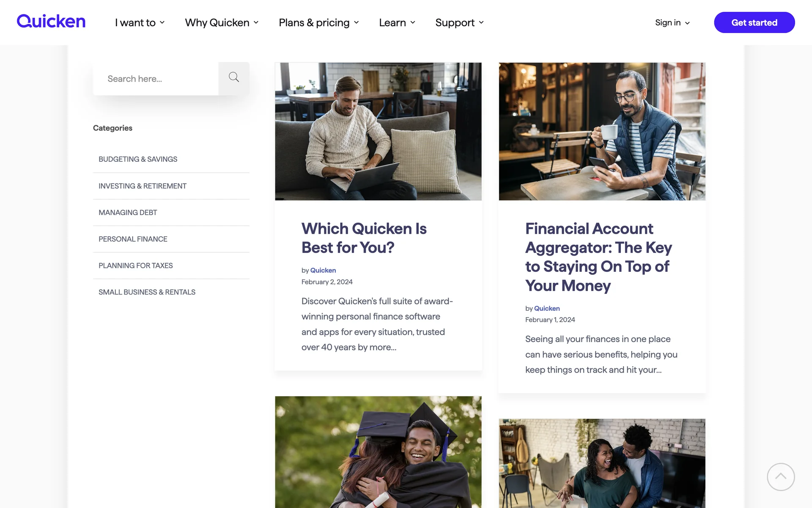Open the Managing Debt category
This screenshot has height=508, width=812.
128,213
